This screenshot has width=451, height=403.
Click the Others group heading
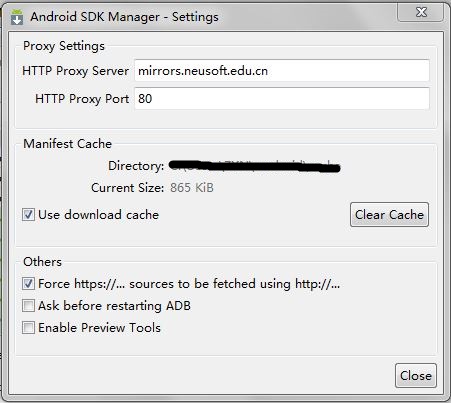[42, 262]
